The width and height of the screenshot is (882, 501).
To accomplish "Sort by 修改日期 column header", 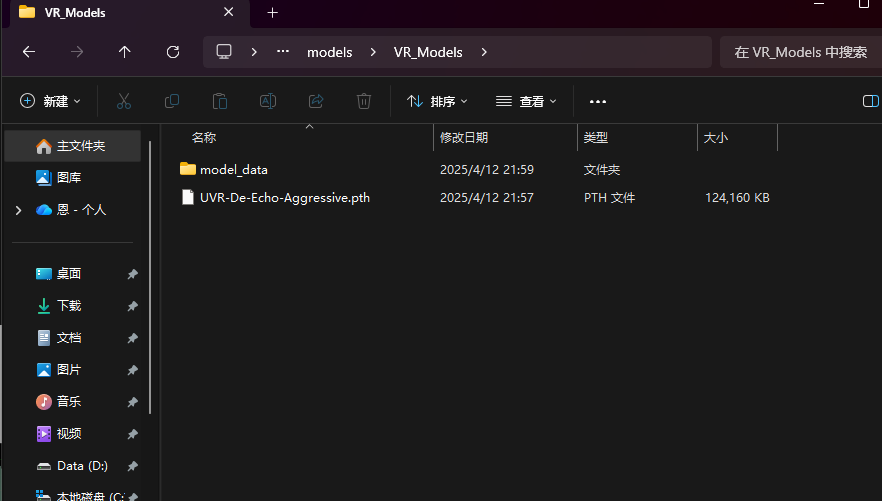I will tap(464, 138).
